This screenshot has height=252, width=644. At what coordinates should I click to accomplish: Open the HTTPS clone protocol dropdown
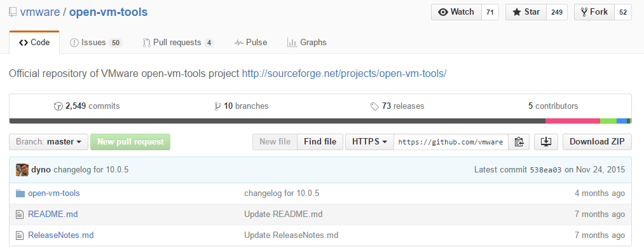click(369, 142)
